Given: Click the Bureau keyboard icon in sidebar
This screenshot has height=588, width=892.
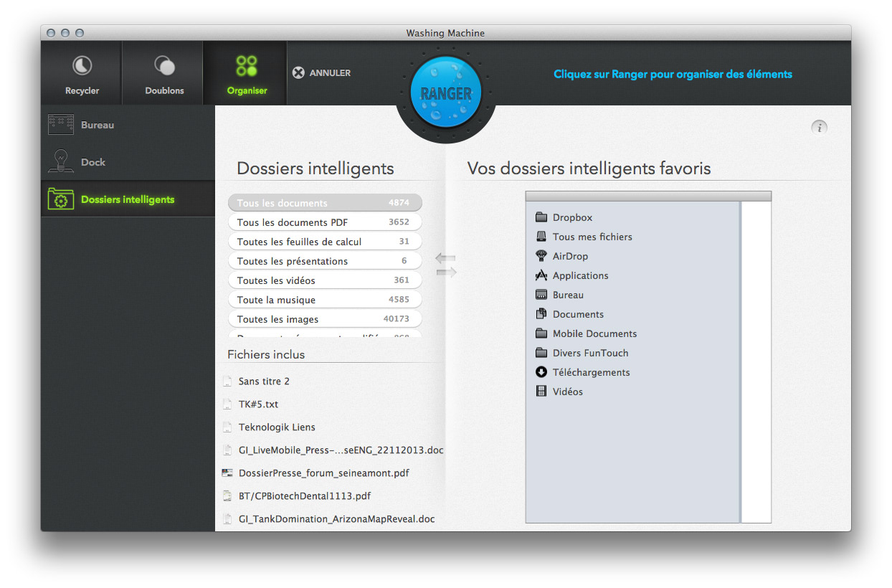Looking at the screenshot, I should pyautogui.click(x=61, y=125).
